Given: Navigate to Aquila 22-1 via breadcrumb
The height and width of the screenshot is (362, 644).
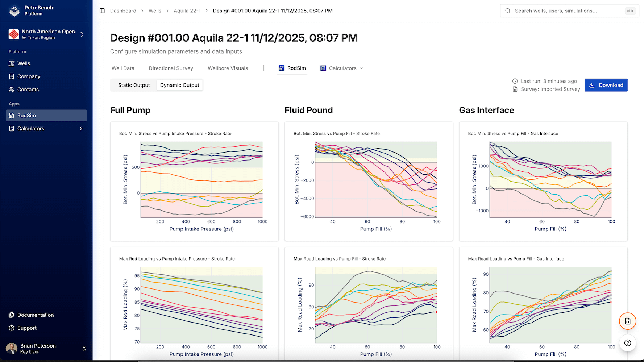Looking at the screenshot, I should [x=187, y=11].
